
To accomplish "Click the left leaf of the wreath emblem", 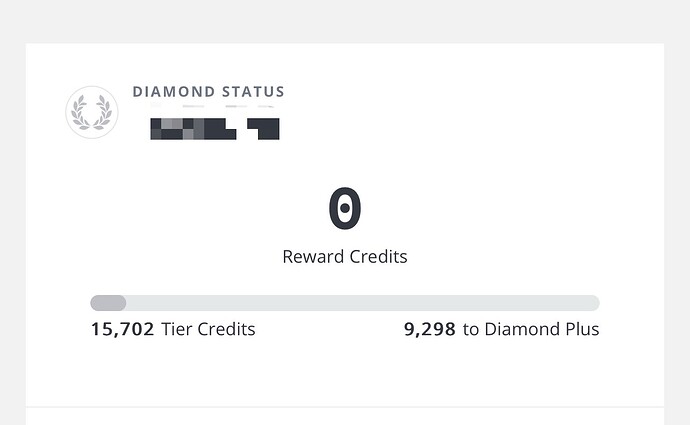I will 80,113.
